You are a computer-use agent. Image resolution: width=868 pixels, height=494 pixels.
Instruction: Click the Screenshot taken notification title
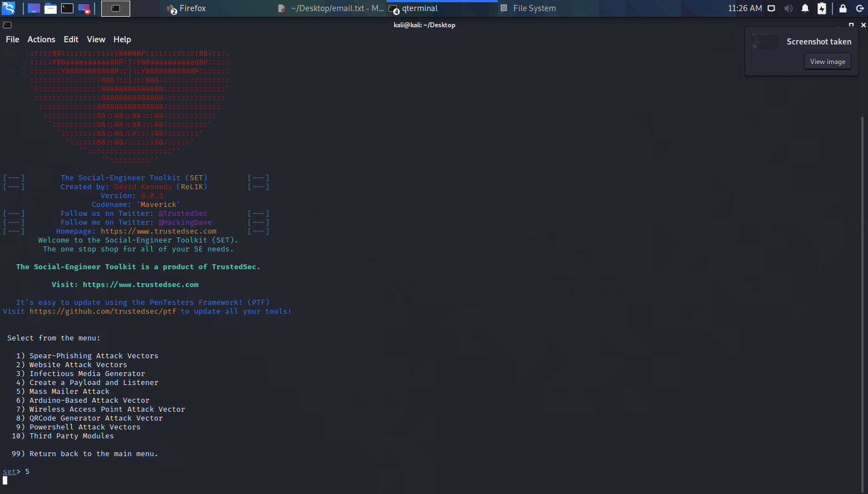pos(819,42)
